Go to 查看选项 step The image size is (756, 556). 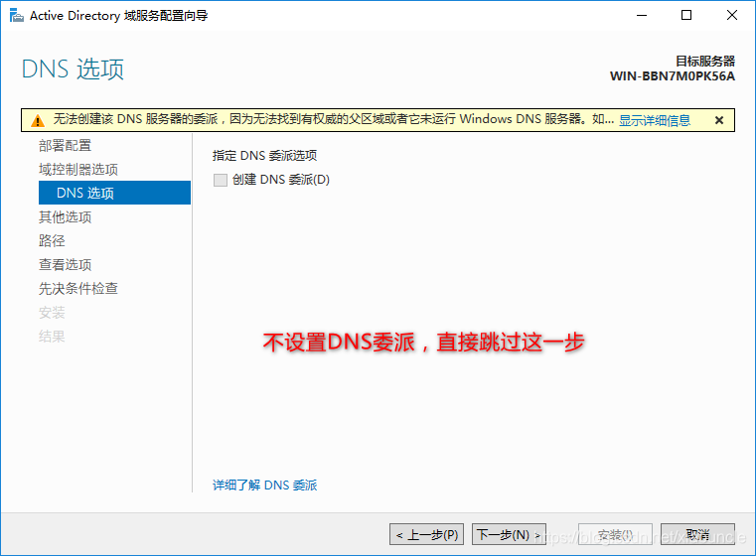click(66, 264)
